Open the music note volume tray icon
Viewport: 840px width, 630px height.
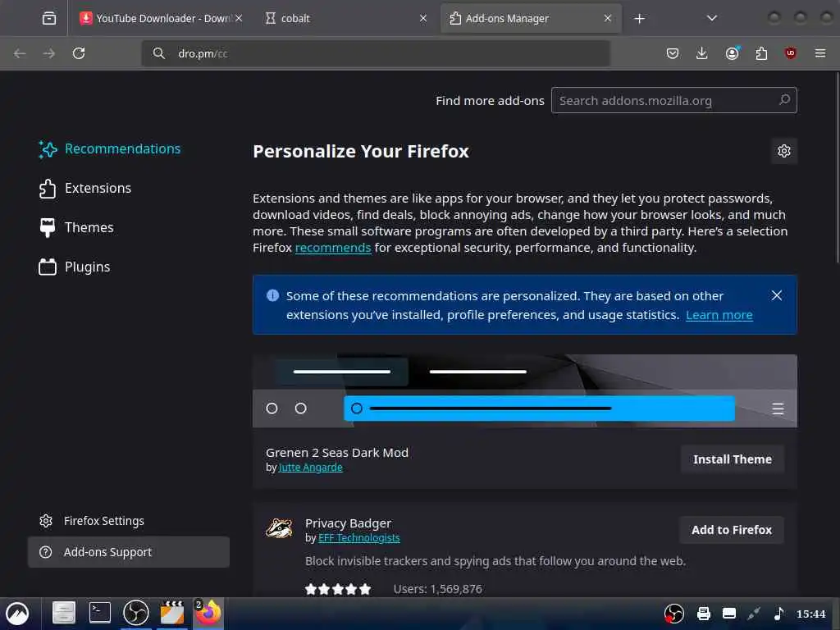[x=779, y=614]
